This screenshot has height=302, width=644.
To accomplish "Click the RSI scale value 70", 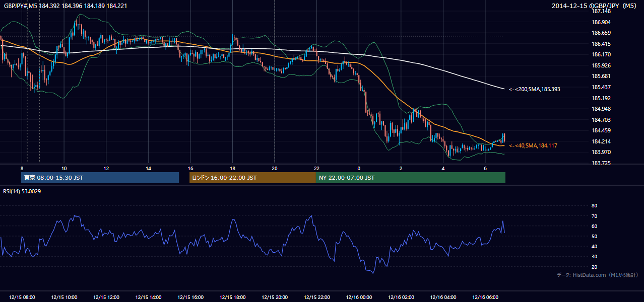I will point(594,216).
